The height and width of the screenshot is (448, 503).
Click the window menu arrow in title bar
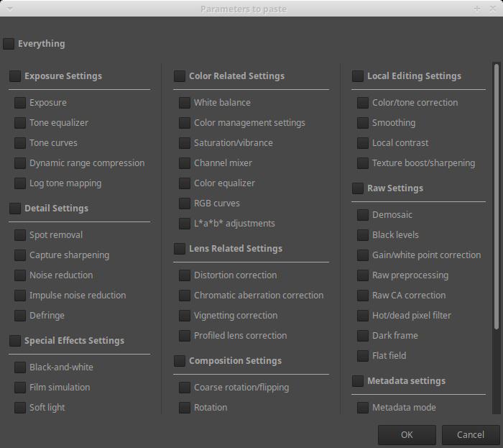pos(8,9)
